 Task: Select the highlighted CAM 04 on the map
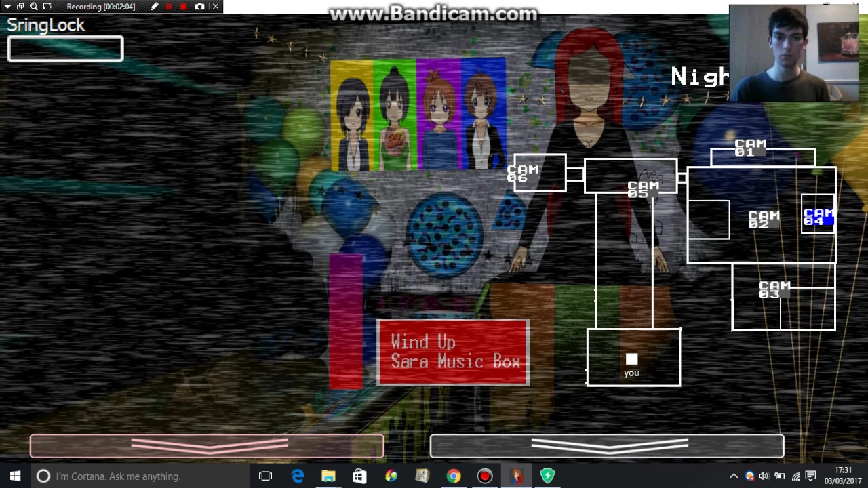(818, 217)
